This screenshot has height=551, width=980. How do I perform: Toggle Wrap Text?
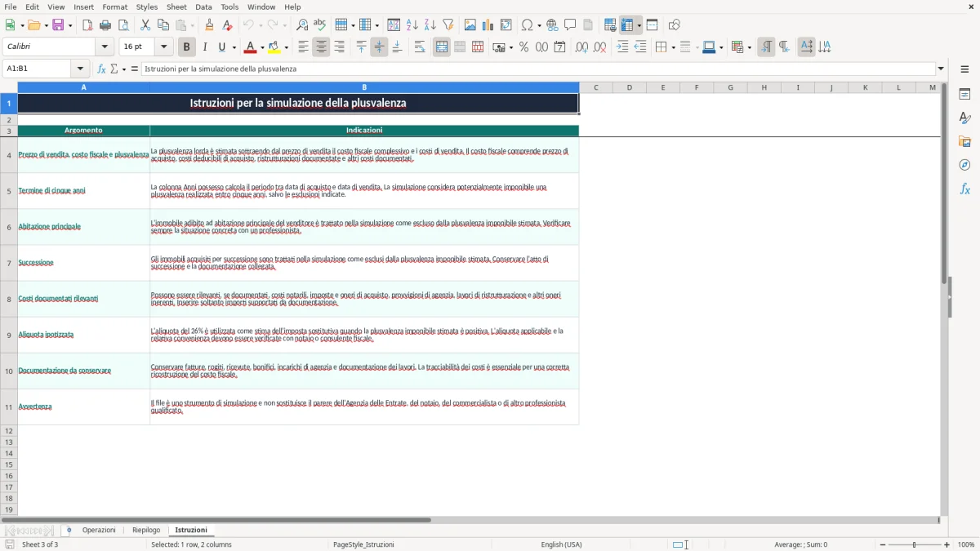420,47
